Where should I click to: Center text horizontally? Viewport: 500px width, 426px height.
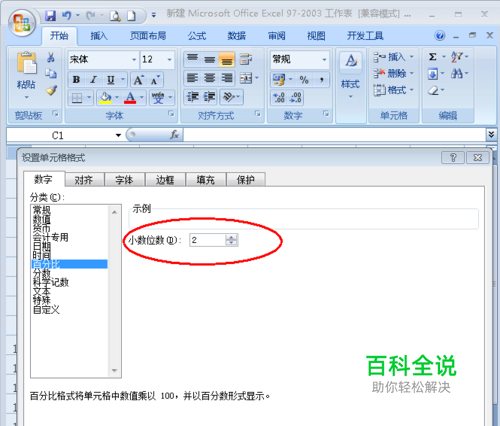coord(210,78)
